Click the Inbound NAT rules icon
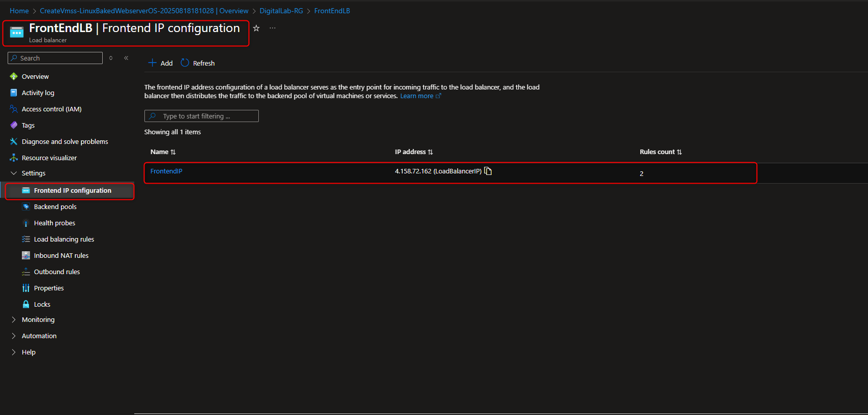This screenshot has width=868, height=415. pos(26,255)
